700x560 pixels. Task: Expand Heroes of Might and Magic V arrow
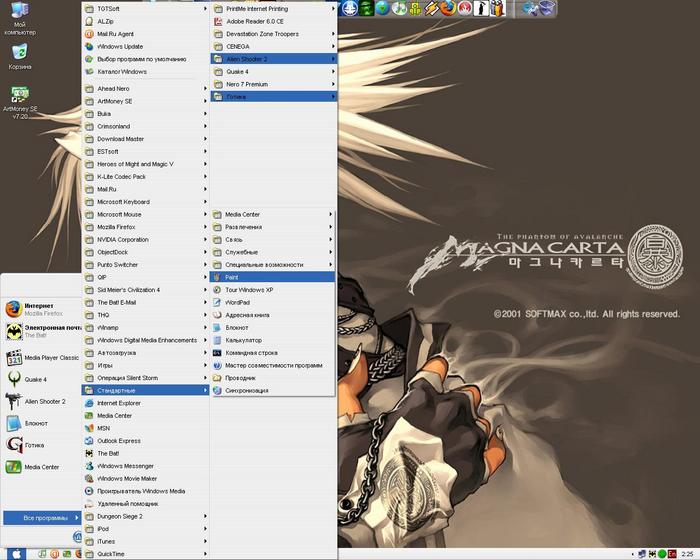(x=205, y=164)
